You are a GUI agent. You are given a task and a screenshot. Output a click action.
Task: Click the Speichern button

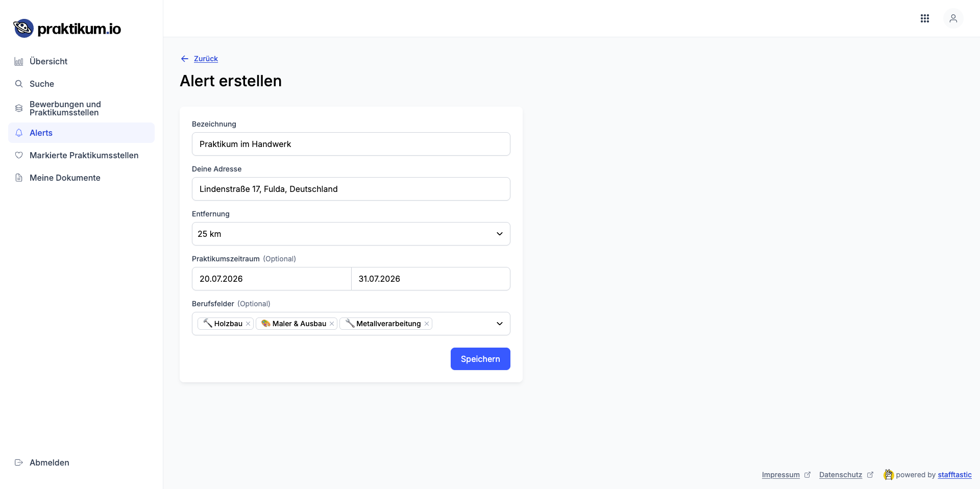(480, 359)
